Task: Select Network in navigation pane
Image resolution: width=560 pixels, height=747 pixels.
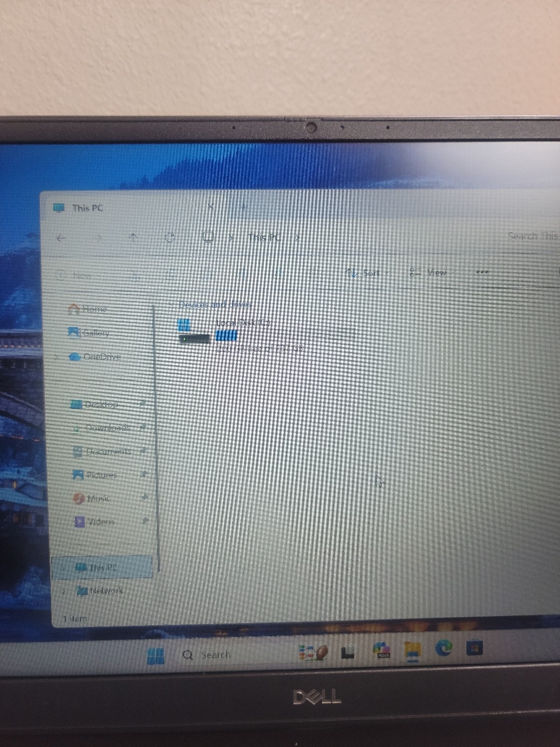Action: (x=99, y=591)
